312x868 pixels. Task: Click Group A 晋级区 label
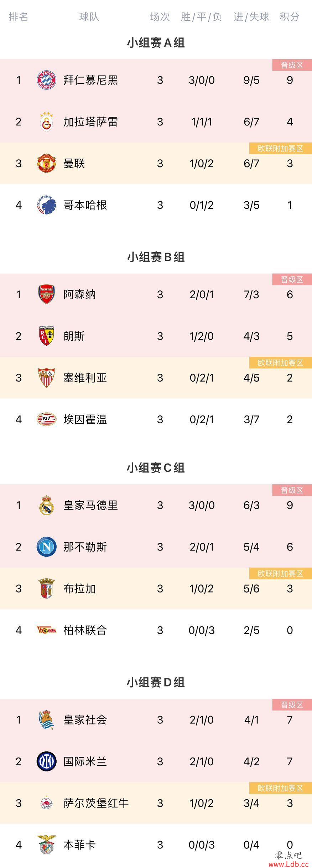tap(292, 65)
